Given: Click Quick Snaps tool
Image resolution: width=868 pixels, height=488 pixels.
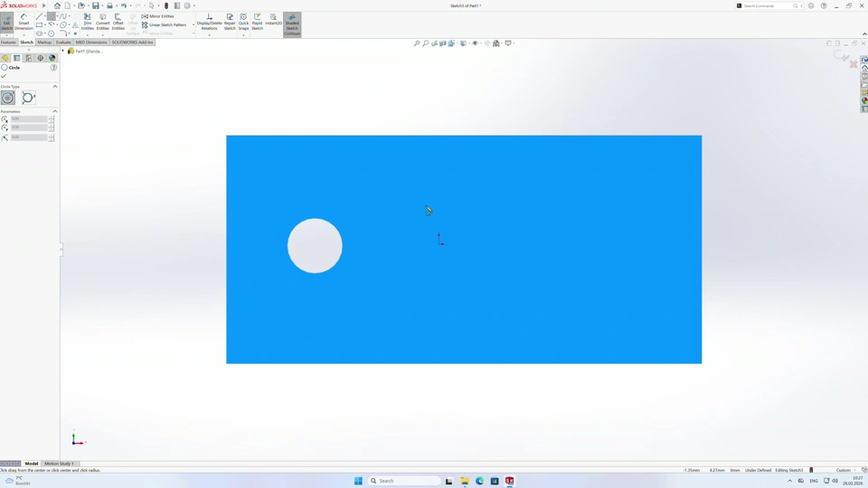Looking at the screenshot, I should (x=243, y=22).
